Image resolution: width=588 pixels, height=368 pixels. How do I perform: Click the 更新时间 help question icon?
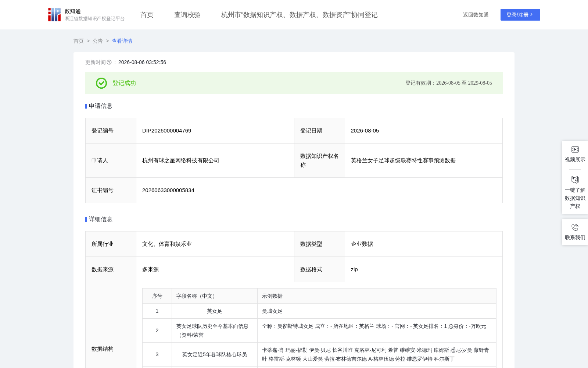[109, 62]
